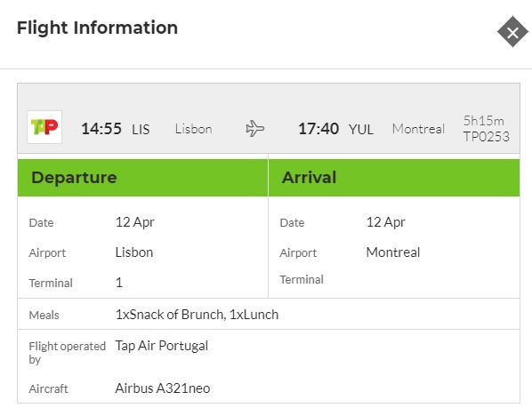532x408 pixels.
Task: Click the operator Tap Air Portugal
Action: (162, 346)
